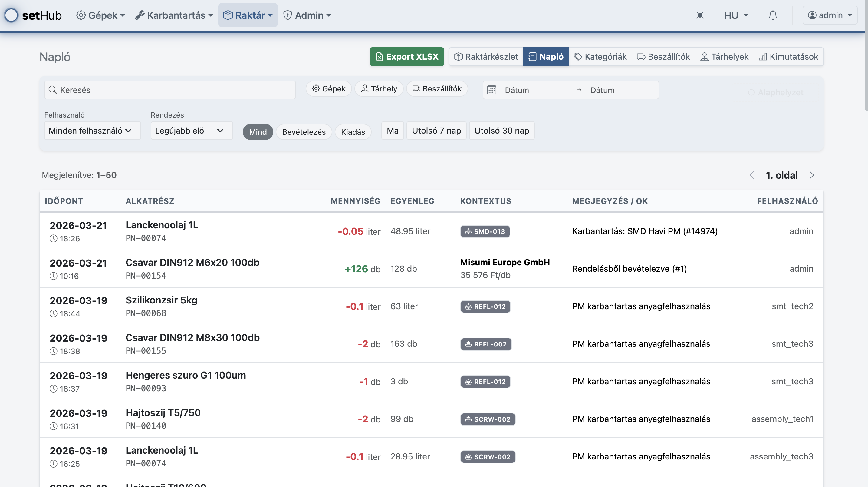Click the setHub logo circle
868x487 pixels.
[12, 15]
